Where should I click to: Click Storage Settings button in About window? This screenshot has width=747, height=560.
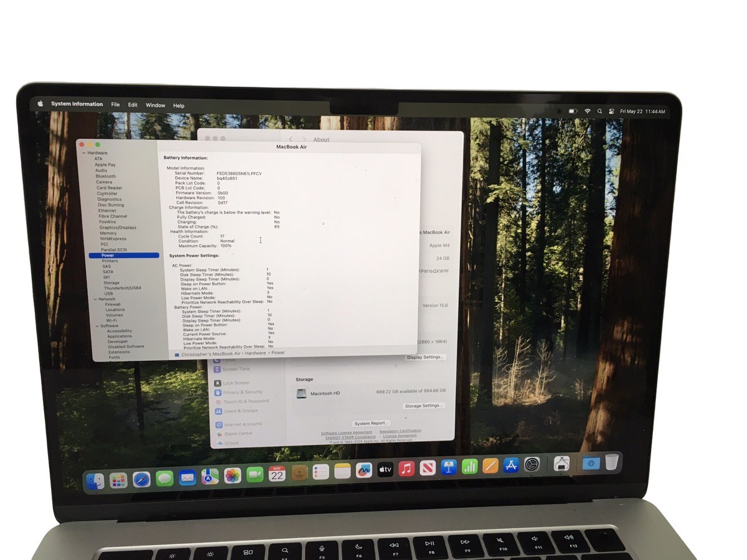(x=423, y=406)
